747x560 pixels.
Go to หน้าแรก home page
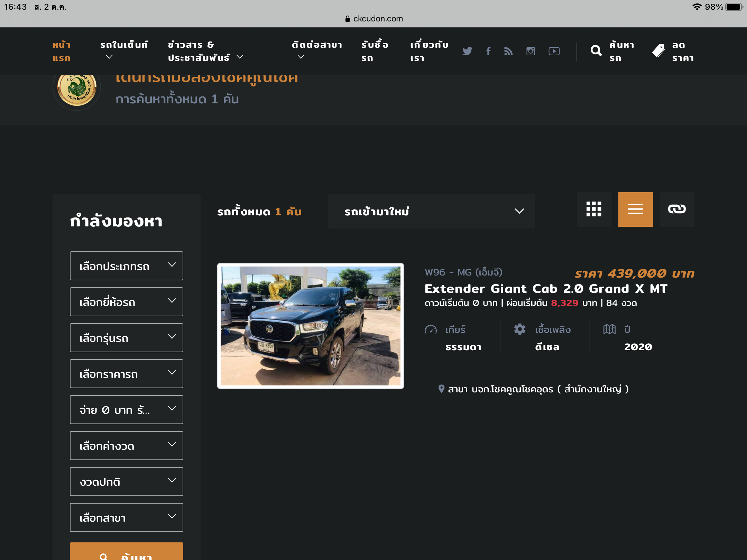pyautogui.click(x=62, y=51)
